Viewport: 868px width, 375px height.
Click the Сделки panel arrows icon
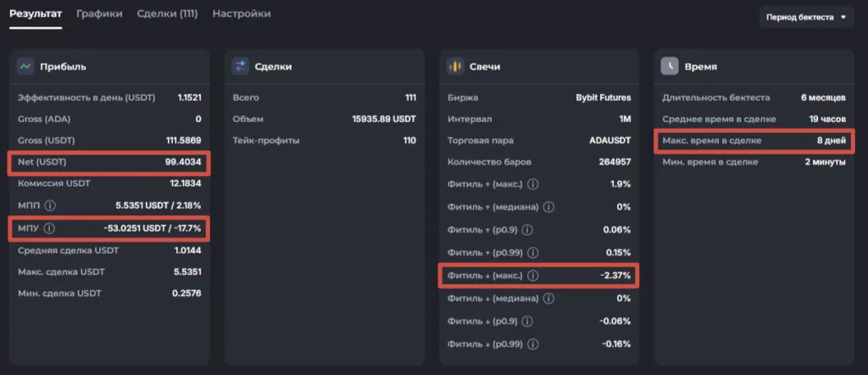pyautogui.click(x=240, y=66)
